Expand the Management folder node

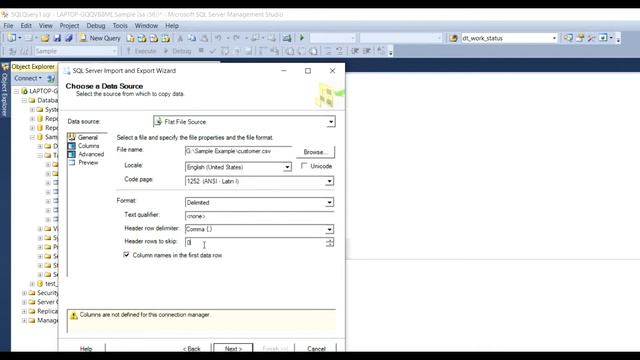tap(24, 320)
